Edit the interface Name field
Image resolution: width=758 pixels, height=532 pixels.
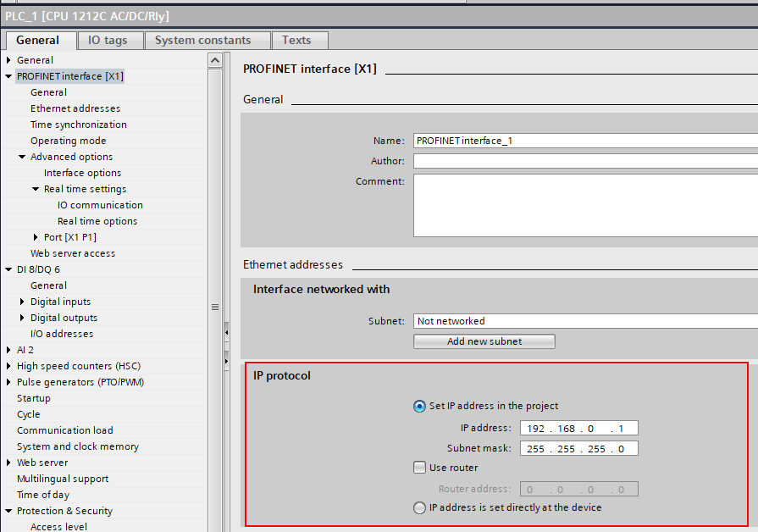pos(585,141)
